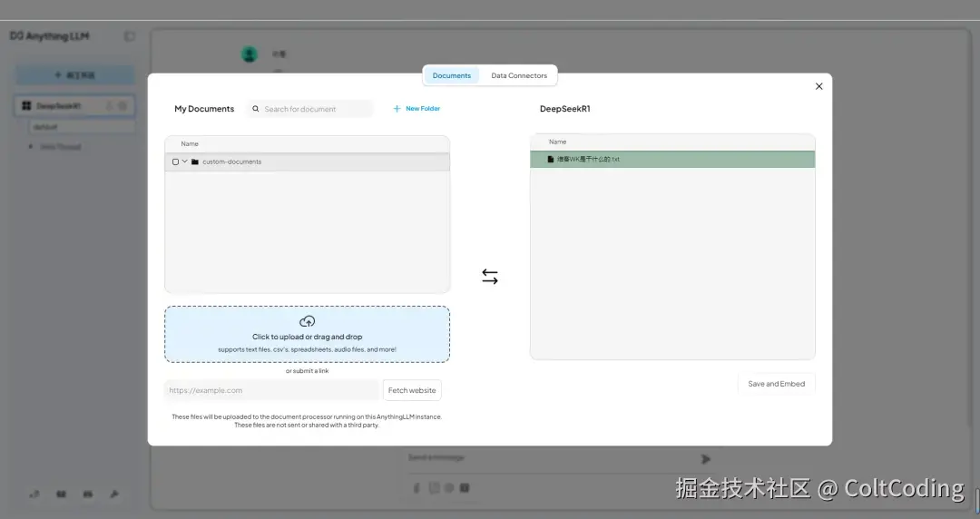Viewport: 980px width, 519px height.
Task: Create a New Folder
Action: point(416,109)
